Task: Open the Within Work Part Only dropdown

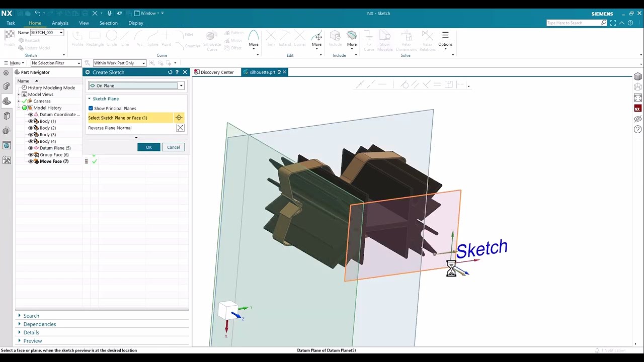Action: coord(119,63)
